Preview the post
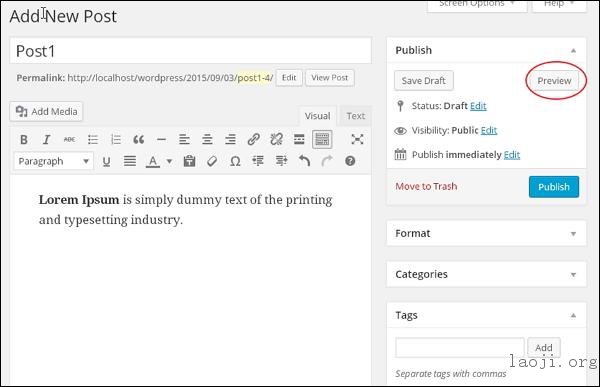 click(x=554, y=81)
